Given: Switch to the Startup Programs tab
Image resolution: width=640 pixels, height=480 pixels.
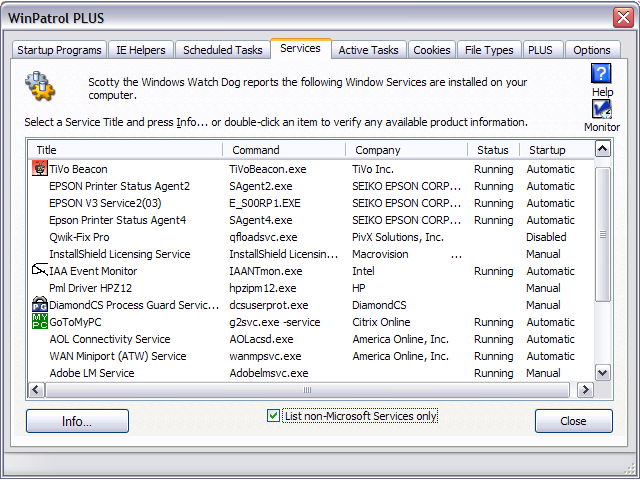Looking at the screenshot, I should [58, 50].
